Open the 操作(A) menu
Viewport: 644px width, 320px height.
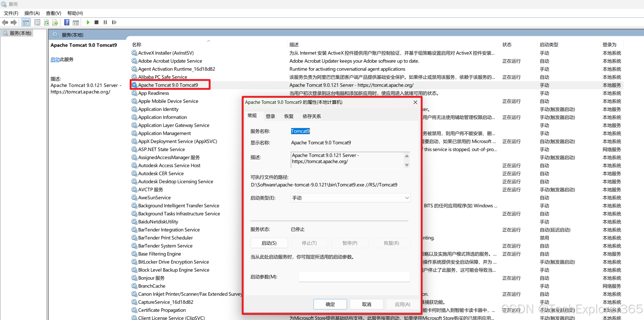[x=32, y=13]
